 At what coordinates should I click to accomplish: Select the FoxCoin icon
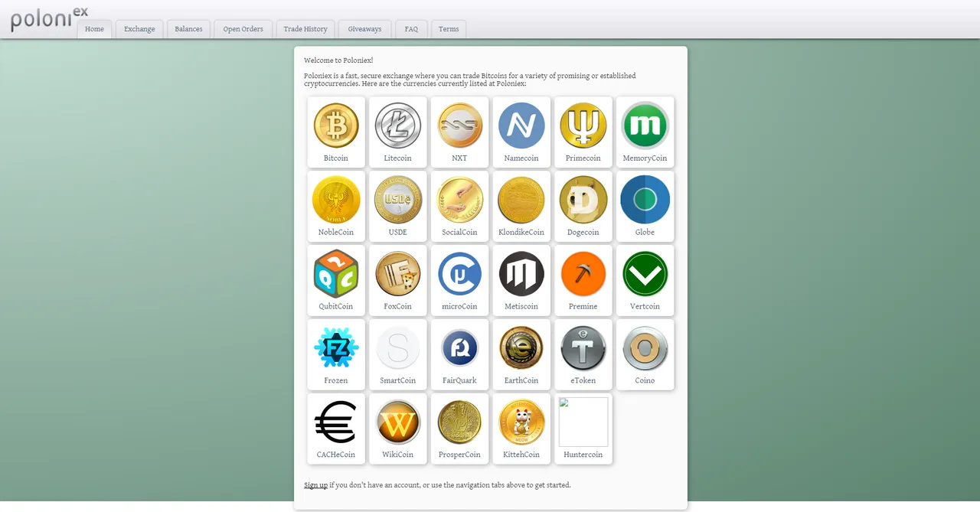click(x=398, y=274)
